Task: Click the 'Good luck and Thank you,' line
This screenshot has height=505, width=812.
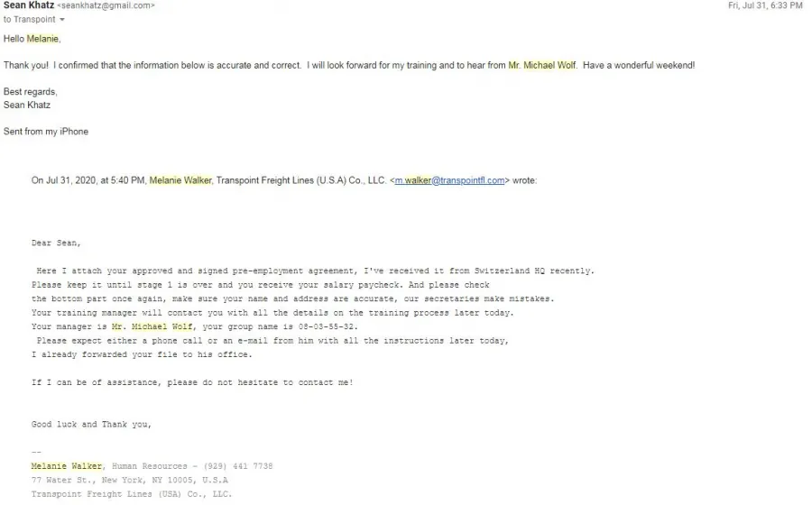Action: (x=91, y=424)
